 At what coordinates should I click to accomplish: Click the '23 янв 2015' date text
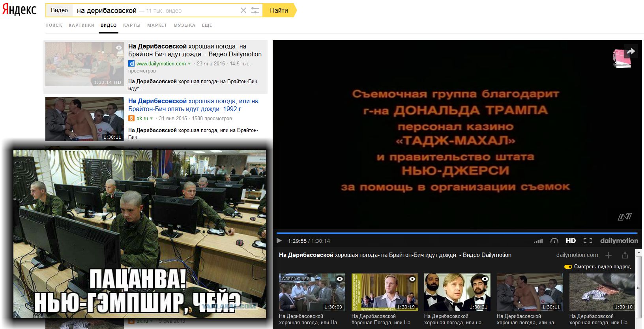211,63
